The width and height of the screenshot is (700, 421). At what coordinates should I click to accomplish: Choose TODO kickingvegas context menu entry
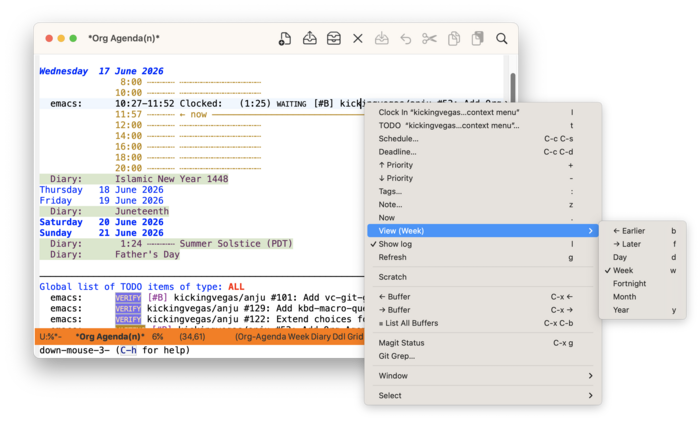[x=483, y=125]
